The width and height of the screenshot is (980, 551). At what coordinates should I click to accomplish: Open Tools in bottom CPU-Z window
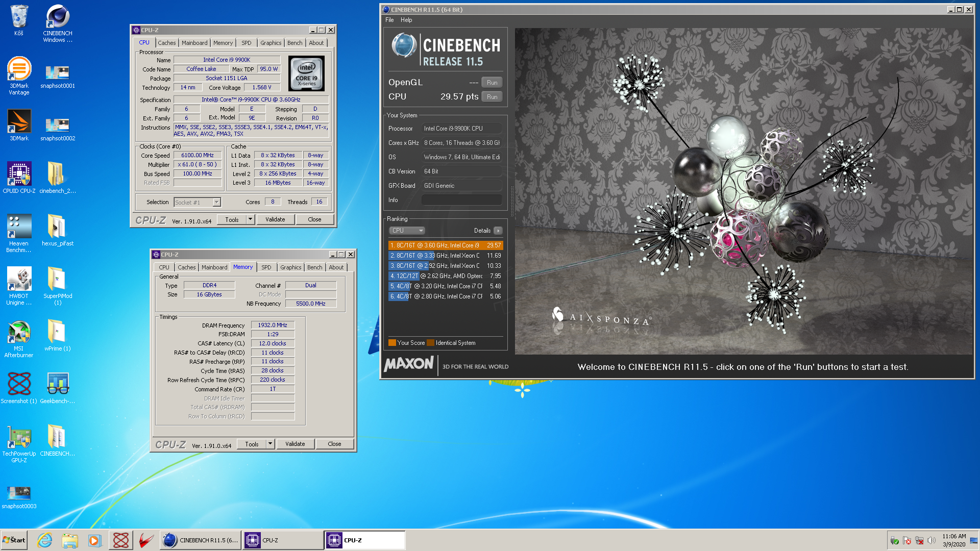pos(252,444)
